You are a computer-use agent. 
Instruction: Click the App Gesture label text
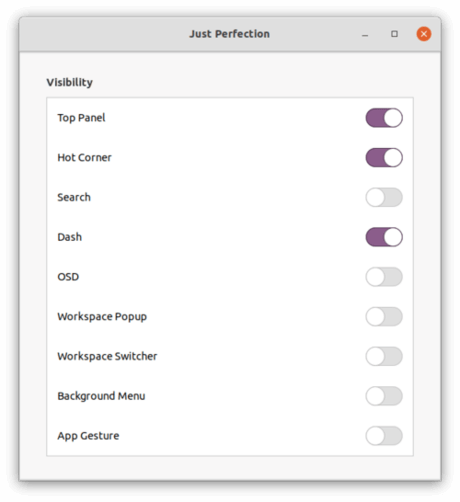tap(88, 436)
